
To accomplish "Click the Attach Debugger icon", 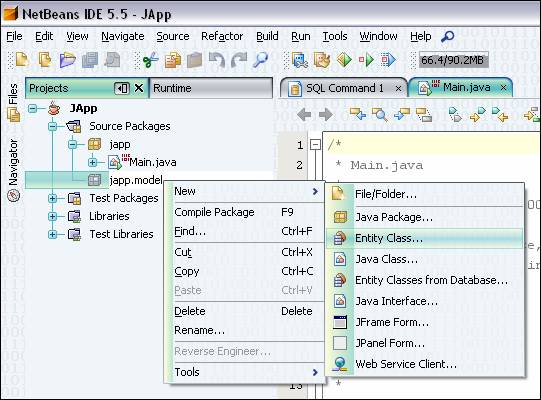I will 388,60.
